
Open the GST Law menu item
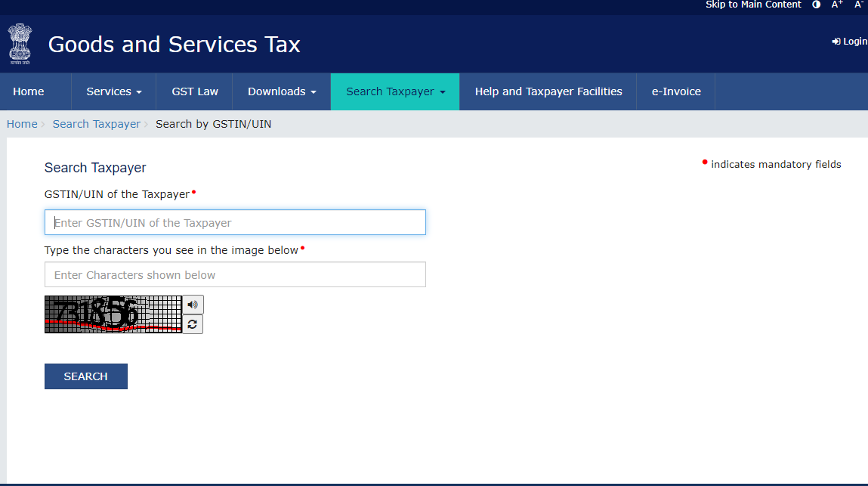click(x=195, y=91)
